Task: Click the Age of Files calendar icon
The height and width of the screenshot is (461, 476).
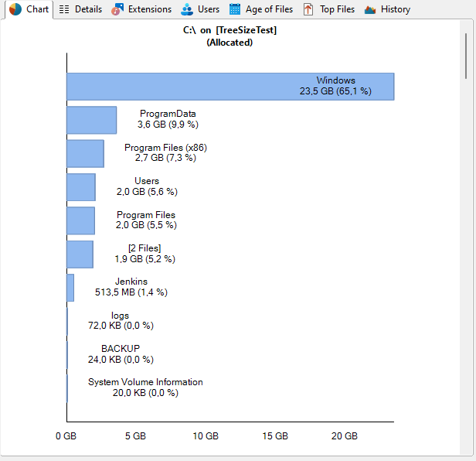Action: coord(235,9)
